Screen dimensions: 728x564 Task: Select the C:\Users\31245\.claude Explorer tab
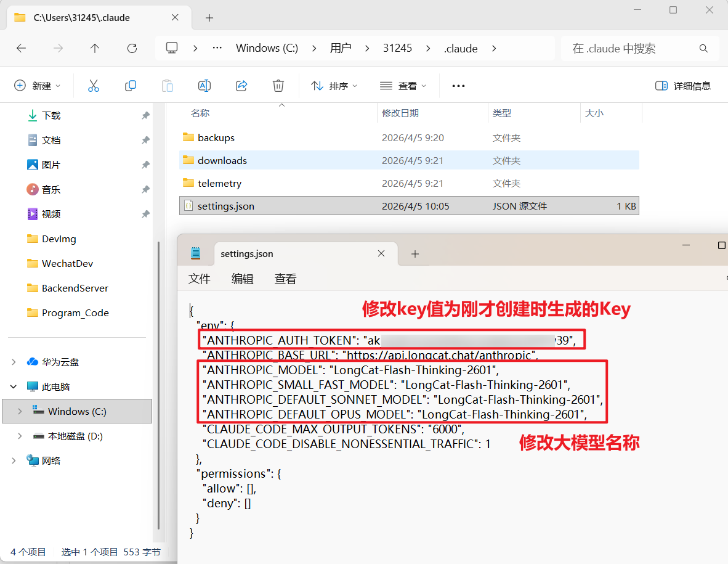pyautogui.click(x=99, y=18)
